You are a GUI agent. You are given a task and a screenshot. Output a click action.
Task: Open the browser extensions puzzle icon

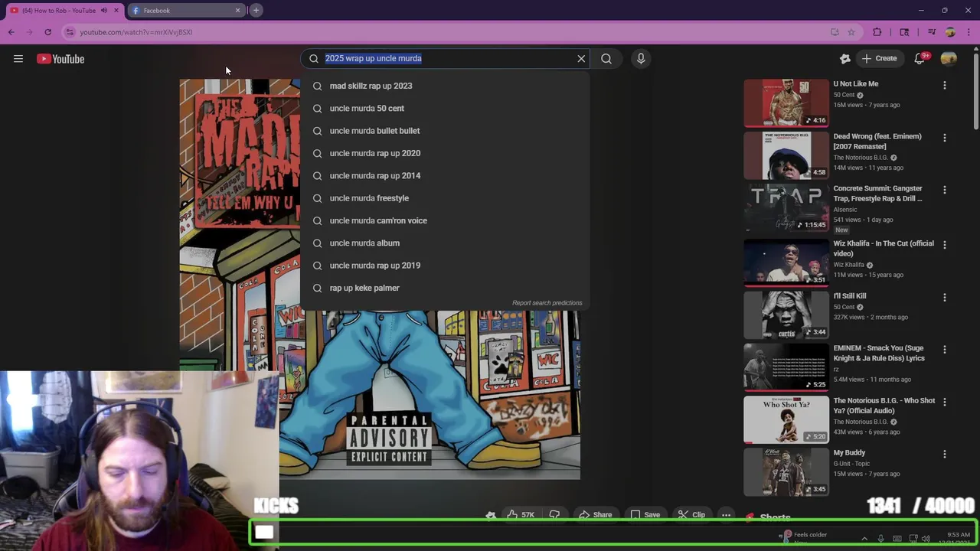pyautogui.click(x=877, y=32)
